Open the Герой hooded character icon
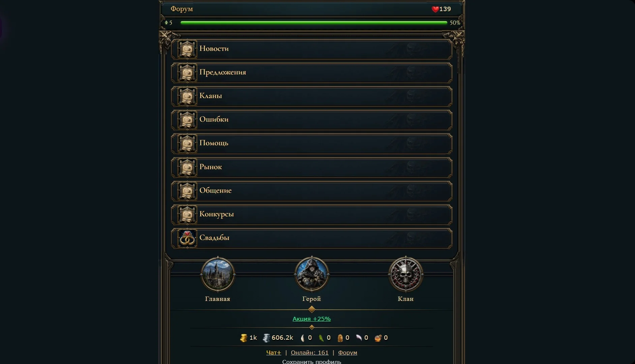This screenshot has height=364, width=635. pyautogui.click(x=311, y=274)
